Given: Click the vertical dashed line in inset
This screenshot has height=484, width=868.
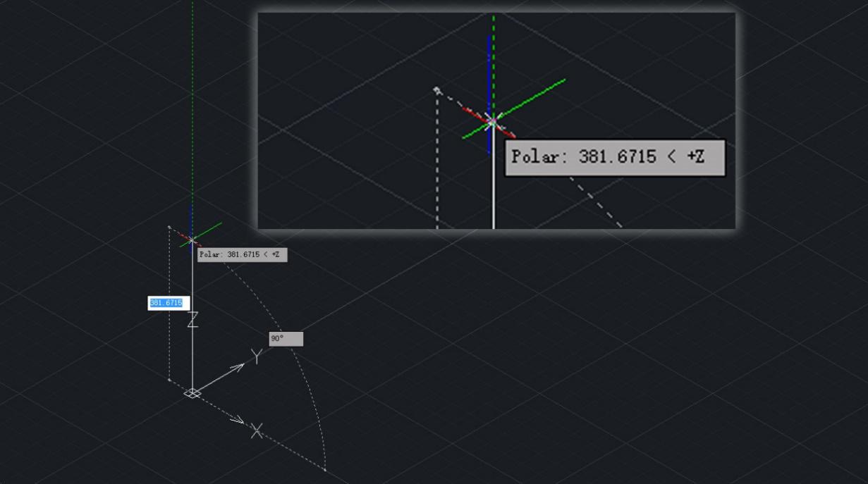Looking at the screenshot, I should 437,169.
